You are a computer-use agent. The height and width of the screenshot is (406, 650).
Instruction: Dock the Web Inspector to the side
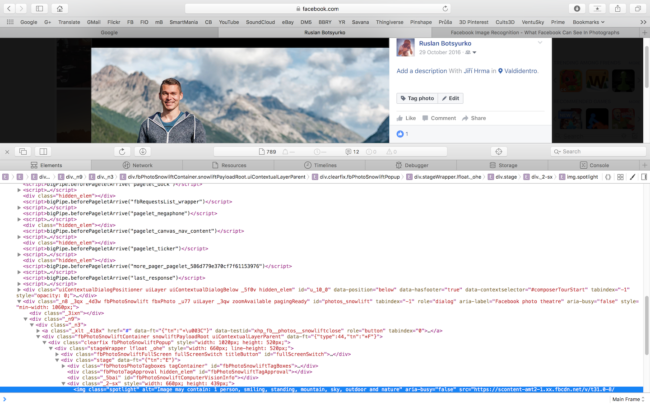(43, 152)
